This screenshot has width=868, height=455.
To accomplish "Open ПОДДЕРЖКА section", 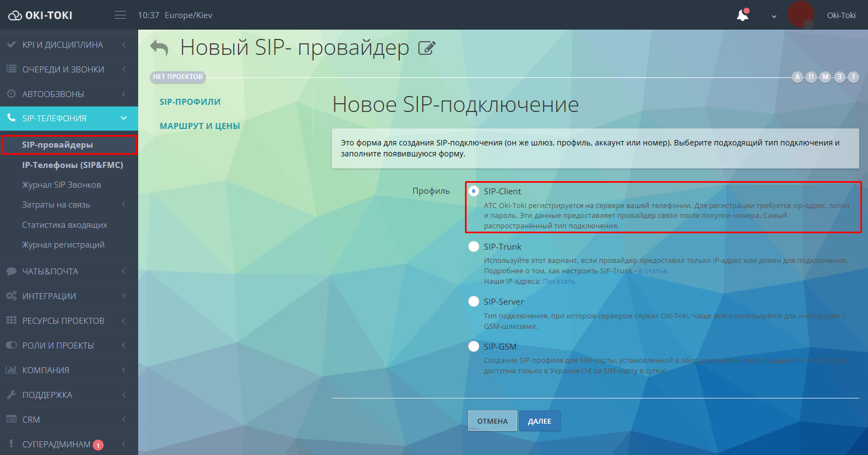I will pyautogui.click(x=69, y=395).
